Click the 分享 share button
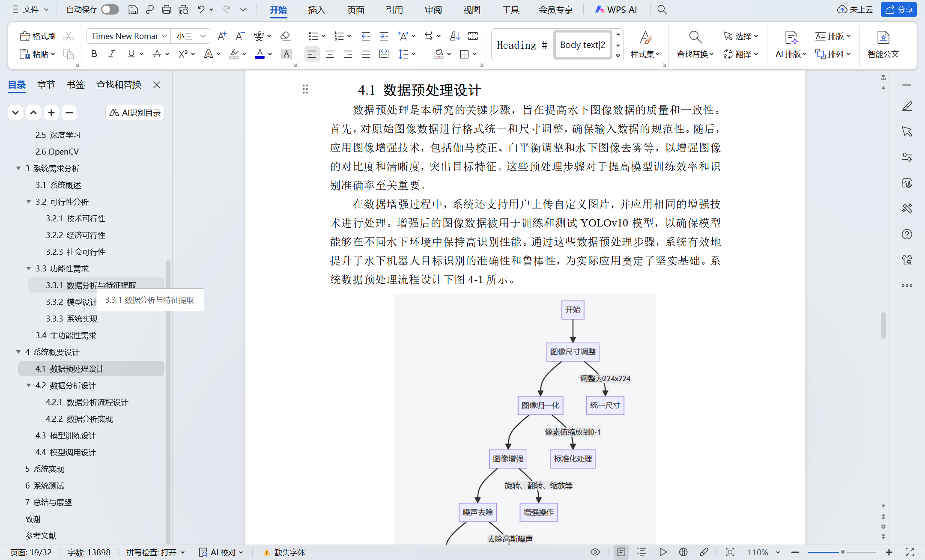The width and height of the screenshot is (925, 560). click(x=899, y=9)
